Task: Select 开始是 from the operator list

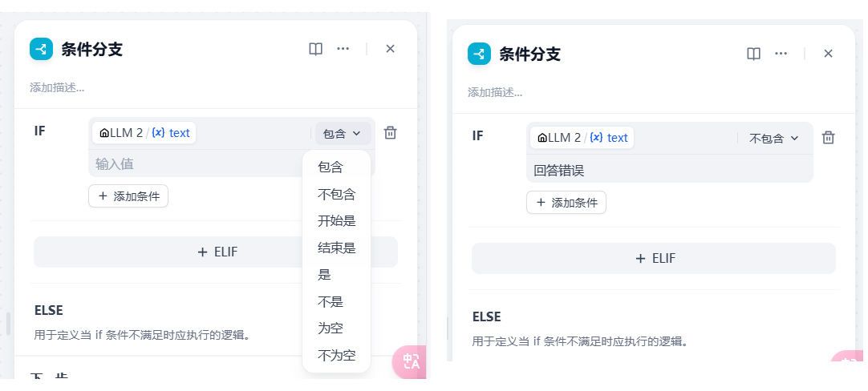Action: 336,221
